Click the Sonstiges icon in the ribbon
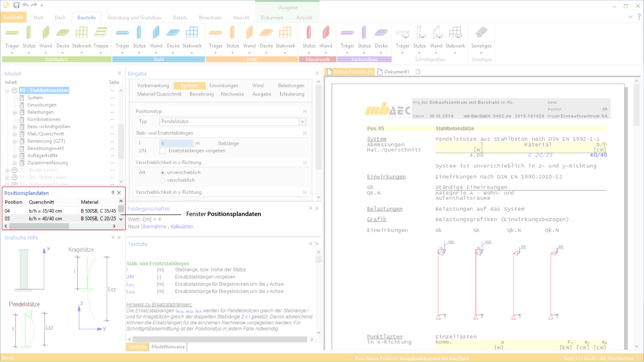This screenshot has height=362, width=644. coord(481,32)
